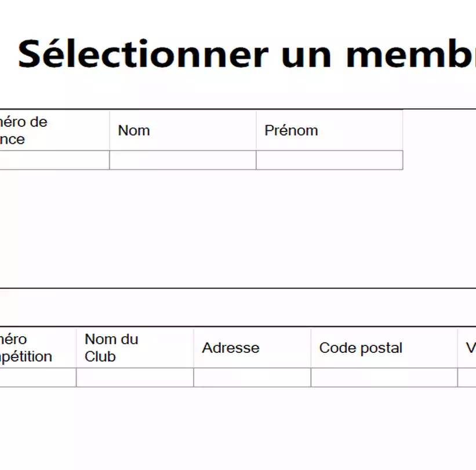Image resolution: width=476 pixels, height=470 pixels.
Task: Select the empty cell under "Nom du Club"
Action: (135, 377)
